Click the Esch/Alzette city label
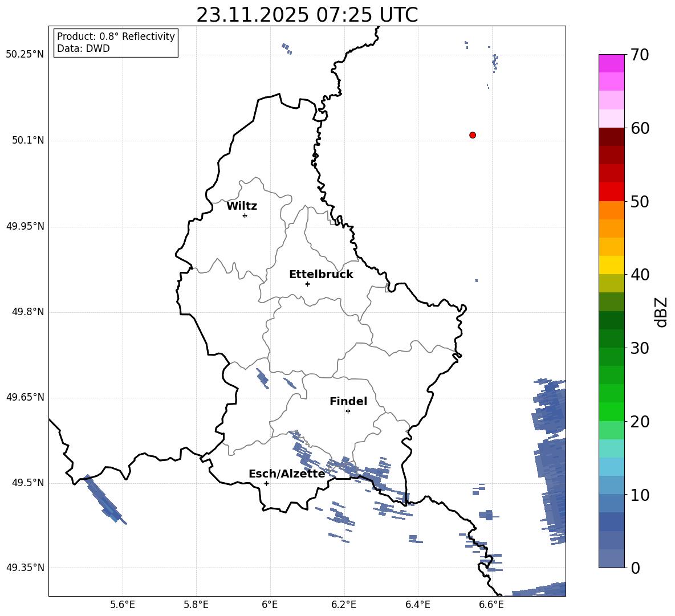The width and height of the screenshot is (675, 616). (x=287, y=474)
